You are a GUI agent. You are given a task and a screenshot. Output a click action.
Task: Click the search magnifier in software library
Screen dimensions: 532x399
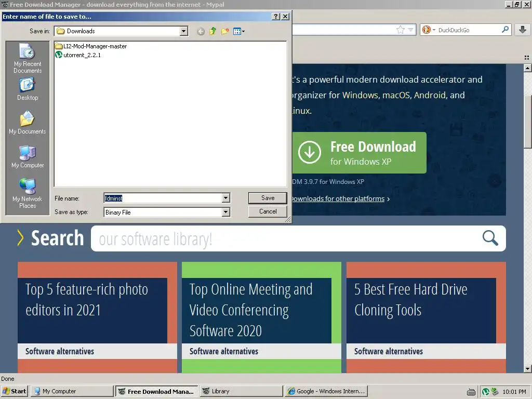(x=490, y=238)
